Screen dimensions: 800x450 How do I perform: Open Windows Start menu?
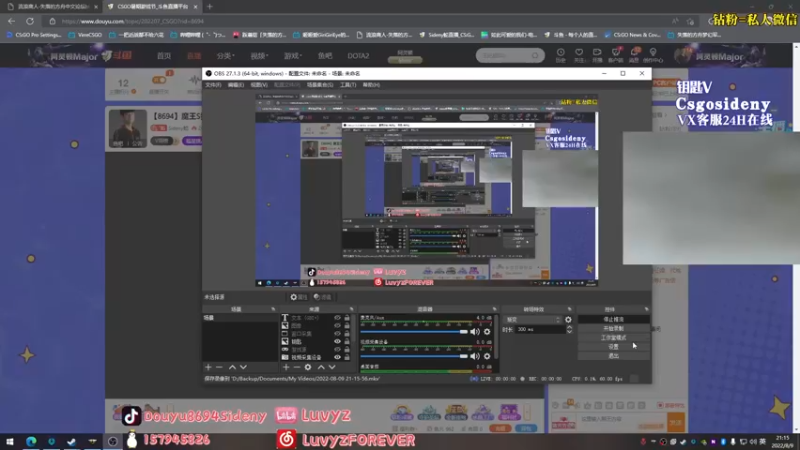(x=10, y=441)
